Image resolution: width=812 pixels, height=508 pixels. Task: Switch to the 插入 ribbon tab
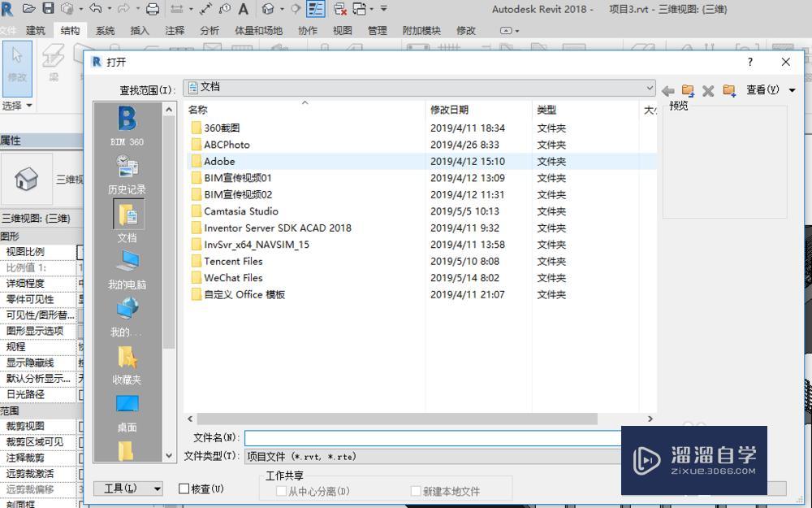(140, 31)
